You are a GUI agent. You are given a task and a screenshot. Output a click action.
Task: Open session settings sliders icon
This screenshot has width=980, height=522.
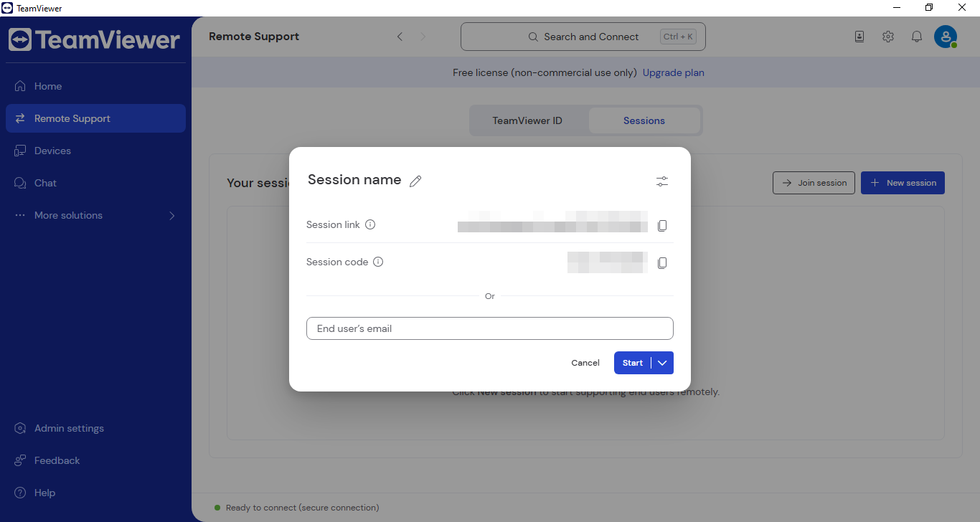pos(662,181)
